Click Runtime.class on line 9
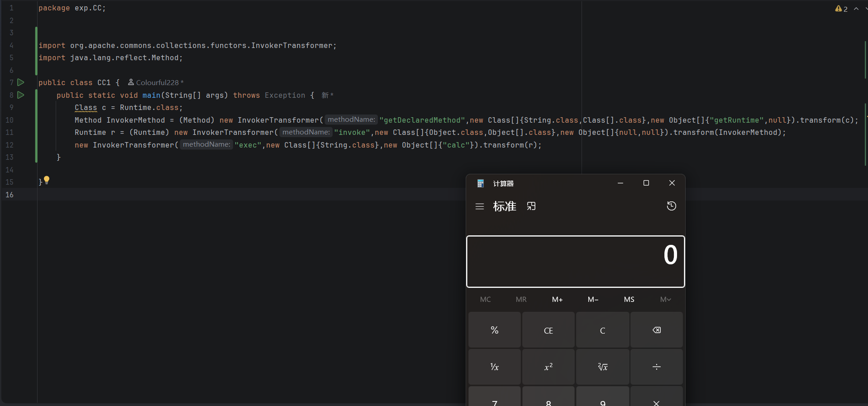Image resolution: width=868 pixels, height=406 pixels. tap(149, 107)
